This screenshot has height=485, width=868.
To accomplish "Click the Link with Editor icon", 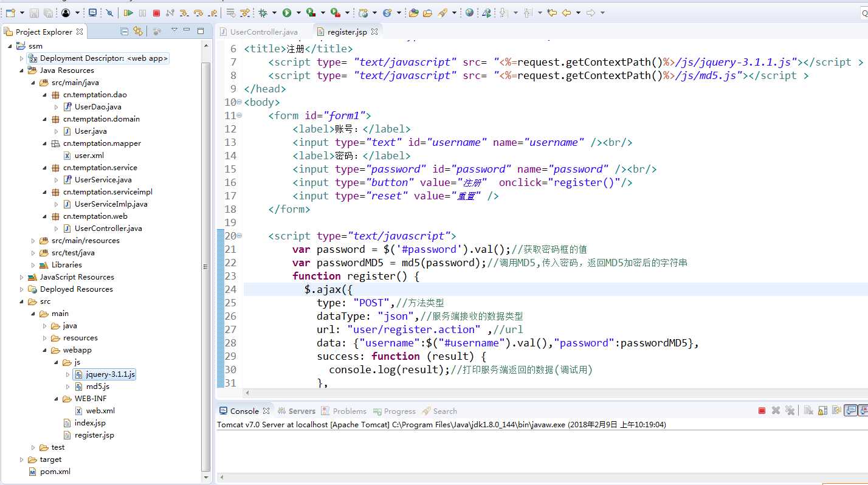I will point(138,31).
